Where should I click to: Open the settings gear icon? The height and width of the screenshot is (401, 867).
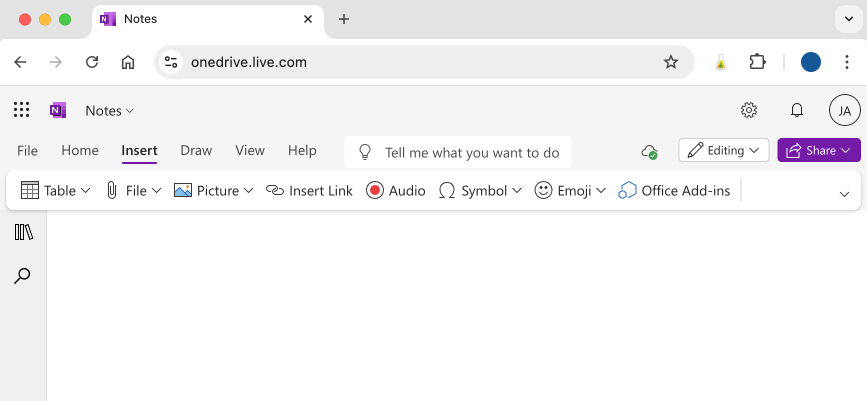click(748, 110)
